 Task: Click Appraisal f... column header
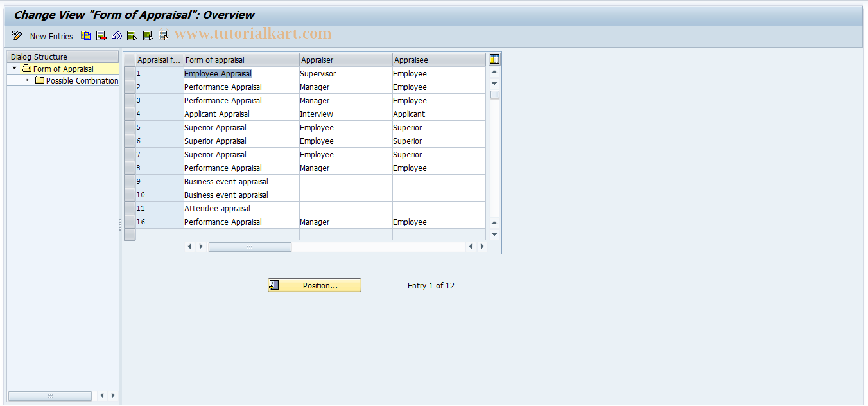[159, 60]
